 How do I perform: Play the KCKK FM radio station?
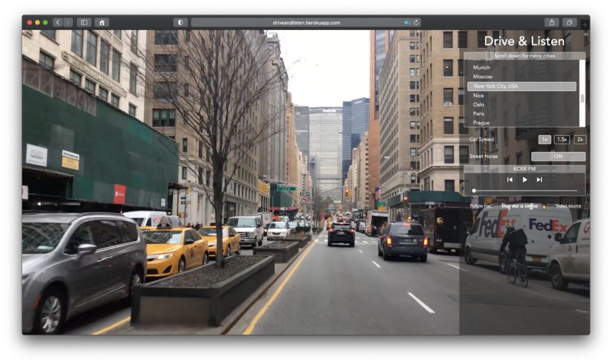(x=525, y=179)
